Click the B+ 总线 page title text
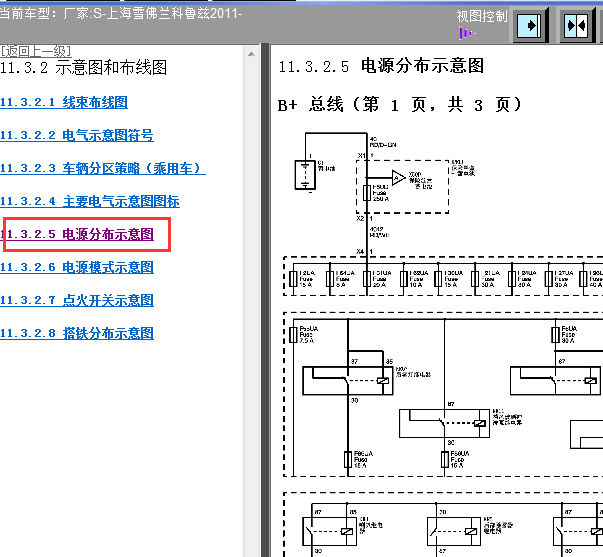Image resolution: width=603 pixels, height=557 pixels. (x=400, y=105)
